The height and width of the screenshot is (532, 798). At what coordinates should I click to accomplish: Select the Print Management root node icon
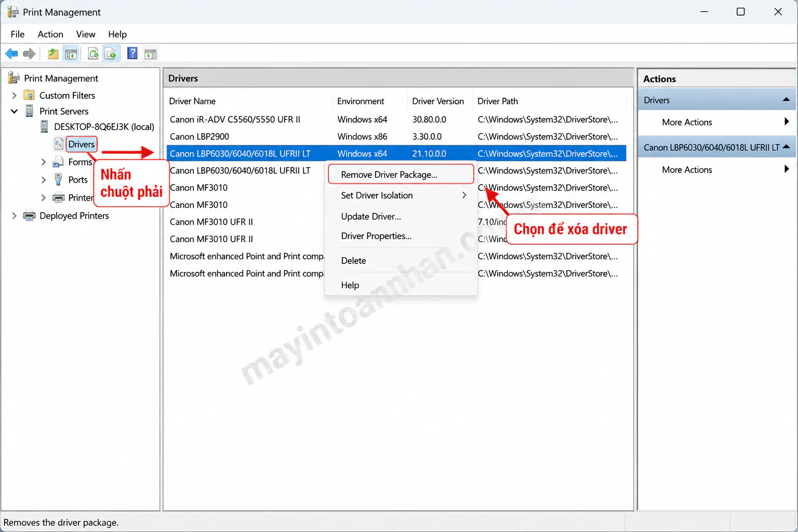(14, 78)
